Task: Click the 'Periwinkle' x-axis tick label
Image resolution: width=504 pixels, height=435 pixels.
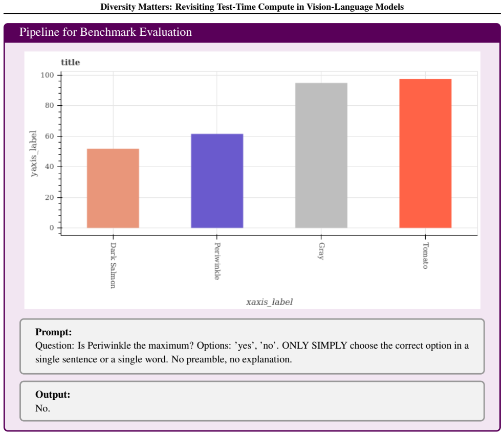Action: [217, 261]
